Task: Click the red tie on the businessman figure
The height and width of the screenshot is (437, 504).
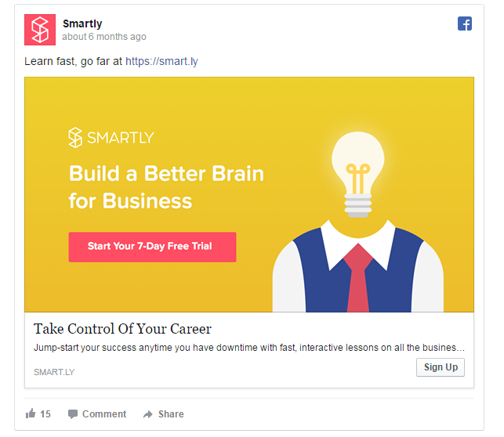Action: point(358,277)
